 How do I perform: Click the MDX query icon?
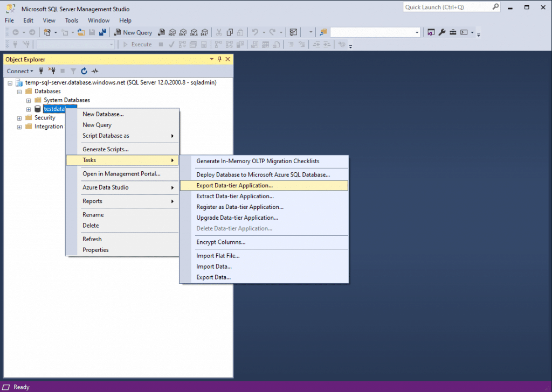coord(172,32)
